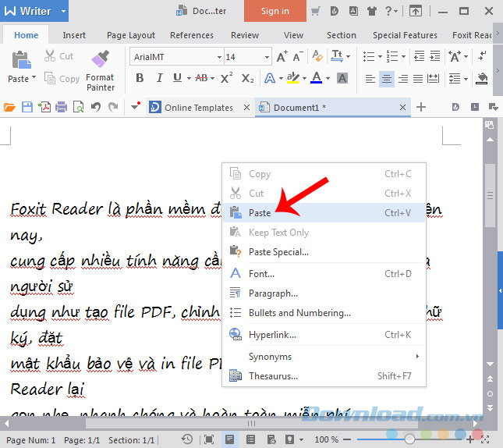Apply subscript formatting
Screen dimensions: 503x448
[x=247, y=78]
